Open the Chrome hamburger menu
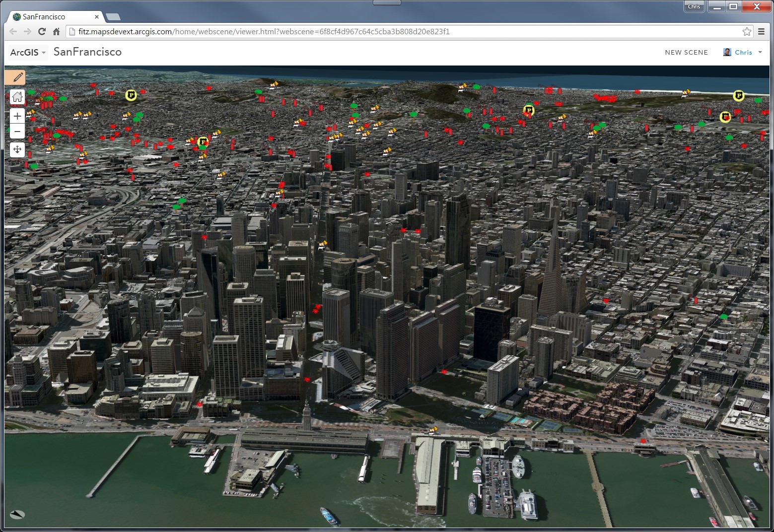This screenshot has width=774, height=532. (761, 32)
